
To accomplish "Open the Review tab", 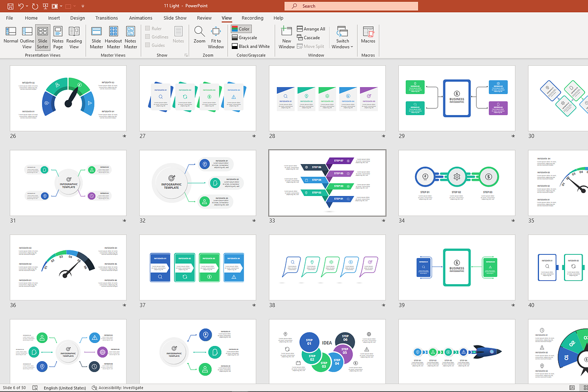I will pyautogui.click(x=204, y=18).
